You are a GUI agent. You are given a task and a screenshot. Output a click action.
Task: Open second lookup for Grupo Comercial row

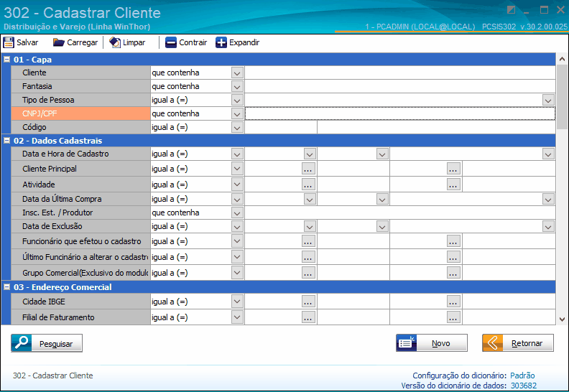(x=453, y=273)
